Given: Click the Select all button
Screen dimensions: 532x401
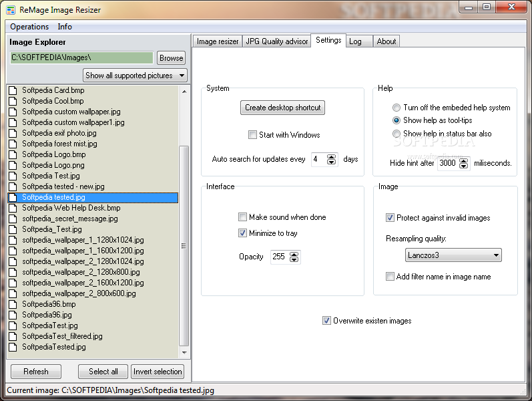Looking at the screenshot, I should point(103,372).
